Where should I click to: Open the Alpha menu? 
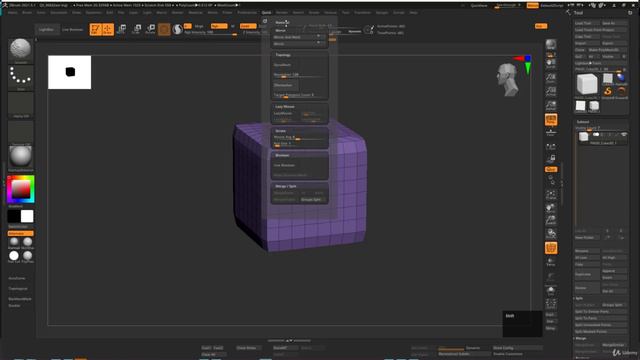pyautogui.click(x=13, y=13)
